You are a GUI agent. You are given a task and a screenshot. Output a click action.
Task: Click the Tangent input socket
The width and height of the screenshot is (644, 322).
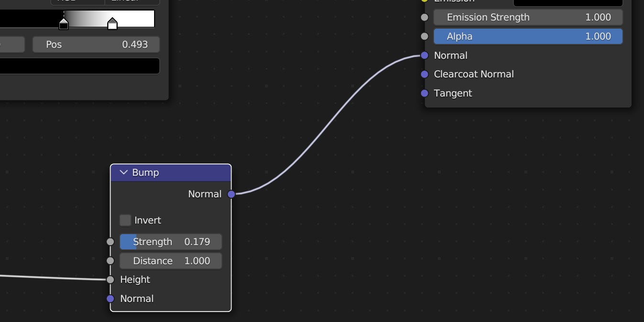click(x=424, y=93)
